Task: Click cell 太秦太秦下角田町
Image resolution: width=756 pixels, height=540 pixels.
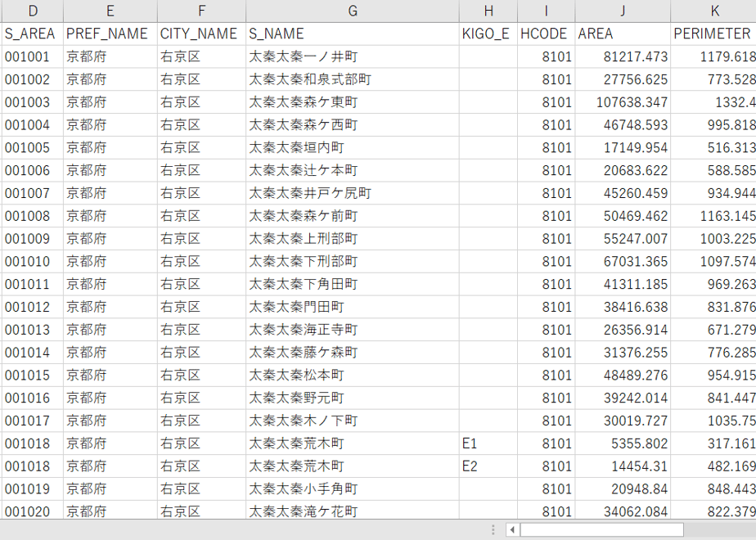Action: coord(353,284)
